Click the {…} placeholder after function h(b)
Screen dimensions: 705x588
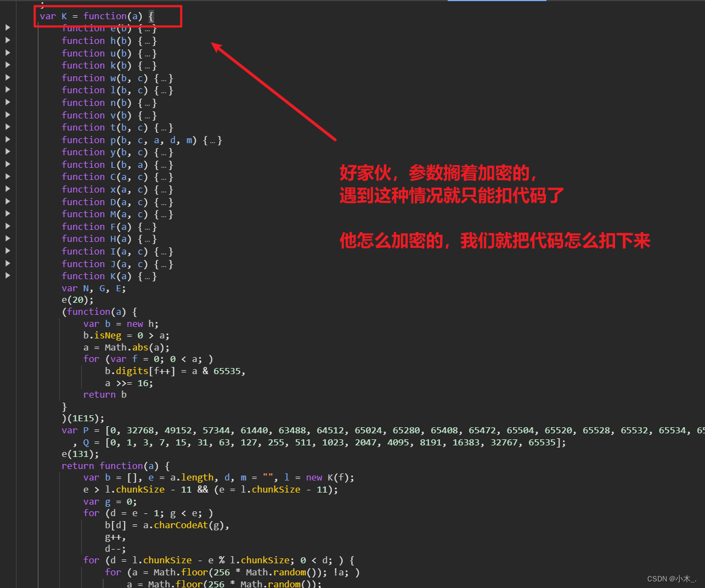[x=147, y=41]
